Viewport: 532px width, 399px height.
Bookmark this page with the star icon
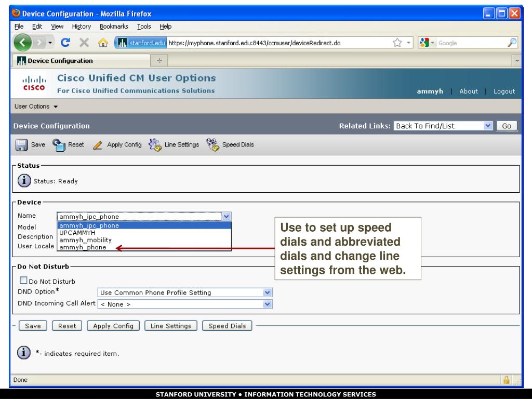397,43
